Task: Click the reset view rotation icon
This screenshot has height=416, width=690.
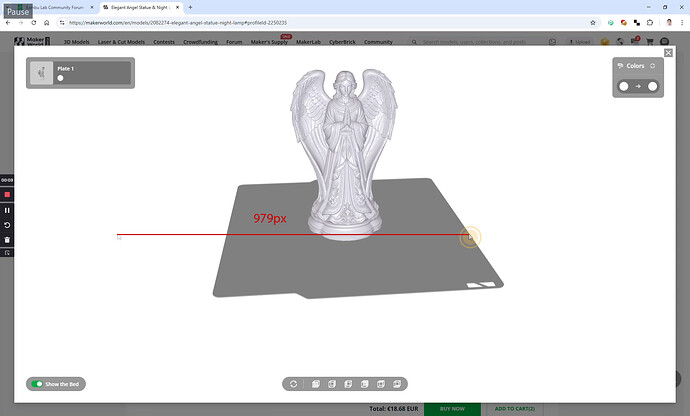Action: 294,384
